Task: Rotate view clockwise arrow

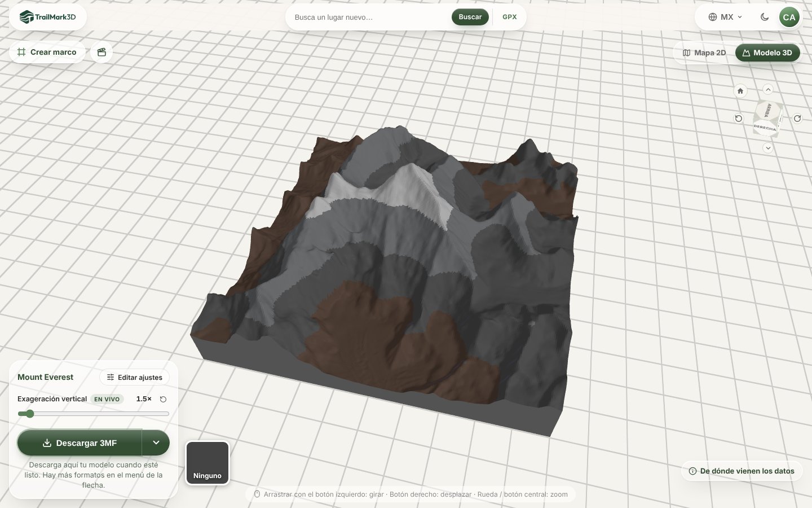Action: [x=797, y=119]
